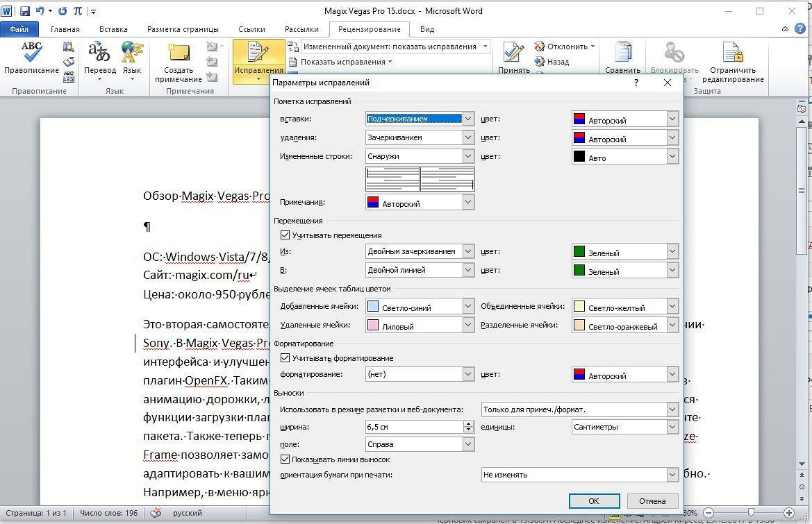Viewport: 812px width, 524px height.
Task: Open the удаления marking style dropdown
Action: point(420,137)
